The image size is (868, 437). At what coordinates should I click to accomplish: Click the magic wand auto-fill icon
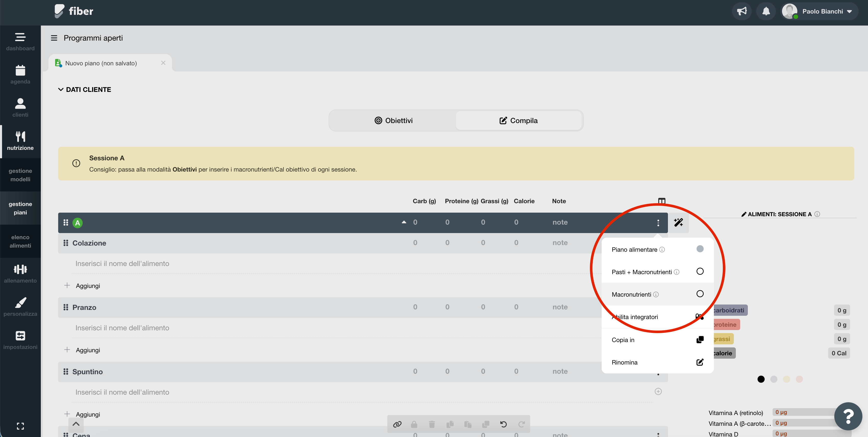click(678, 223)
